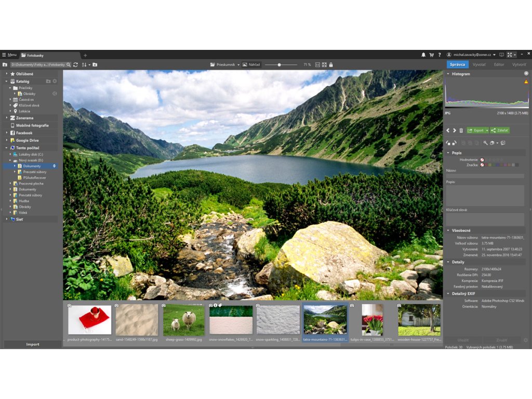Switch to the Vyvolať module tab

click(479, 64)
